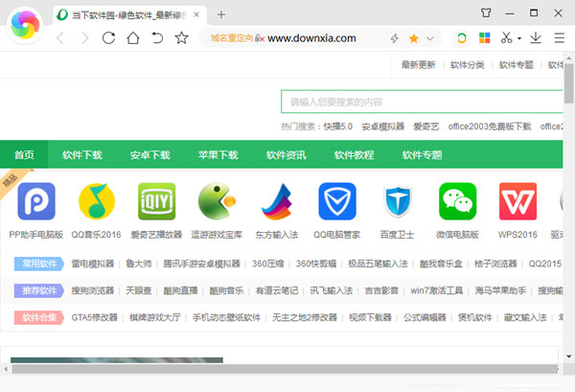The width and height of the screenshot is (575, 392).
Task: Click the 百度卫士 shield icon
Action: pyautogui.click(x=398, y=201)
